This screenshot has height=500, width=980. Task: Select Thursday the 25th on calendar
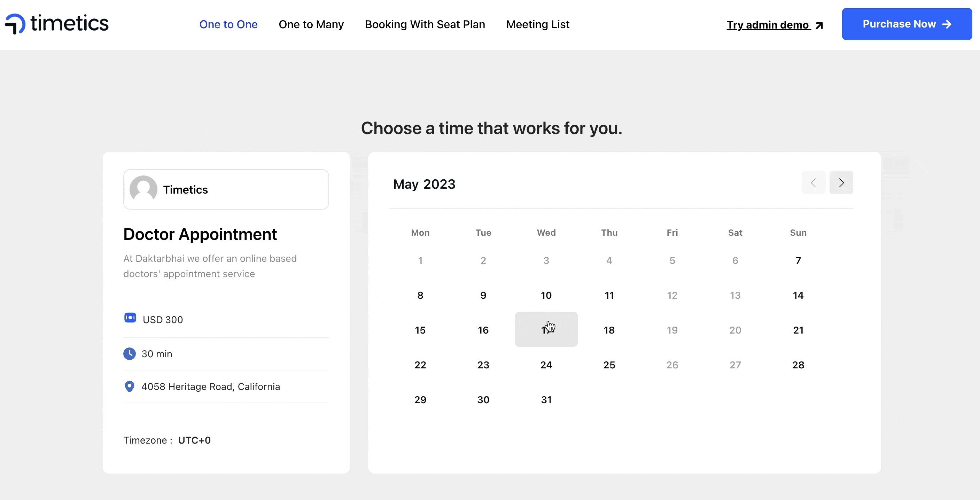609,365
